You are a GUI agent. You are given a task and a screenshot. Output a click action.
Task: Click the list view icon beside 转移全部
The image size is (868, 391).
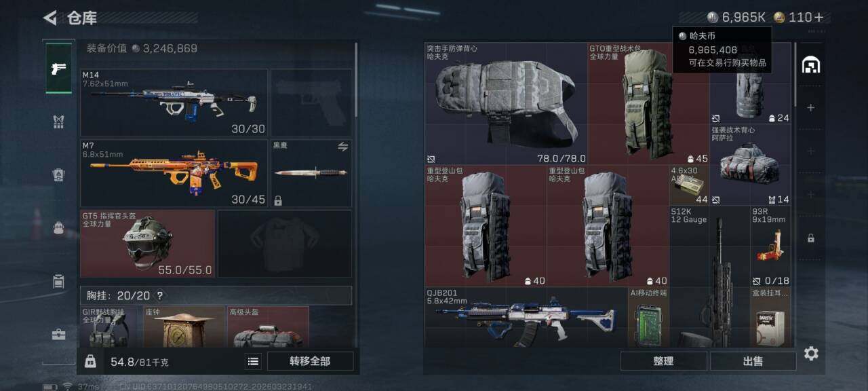[253, 361]
